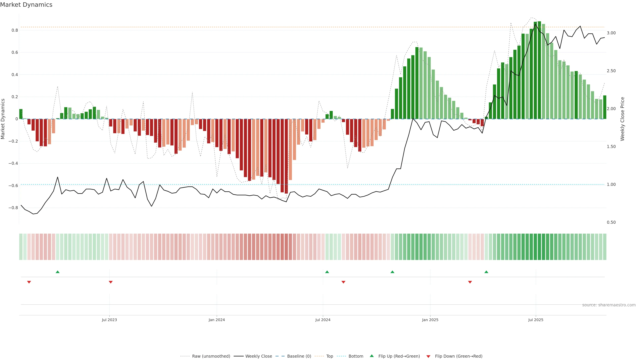This screenshot has height=362, width=644.
Task: Click the Weekly Close Price axis title
Action: pos(622,119)
